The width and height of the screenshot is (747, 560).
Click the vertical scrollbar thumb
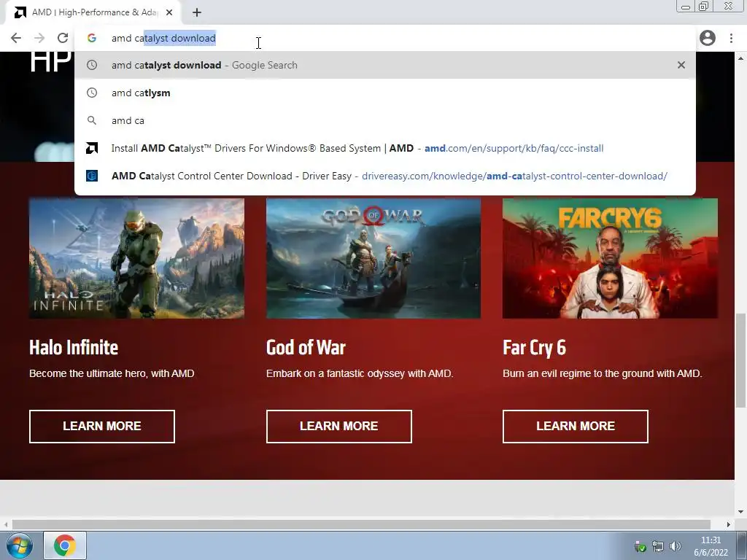click(741, 360)
